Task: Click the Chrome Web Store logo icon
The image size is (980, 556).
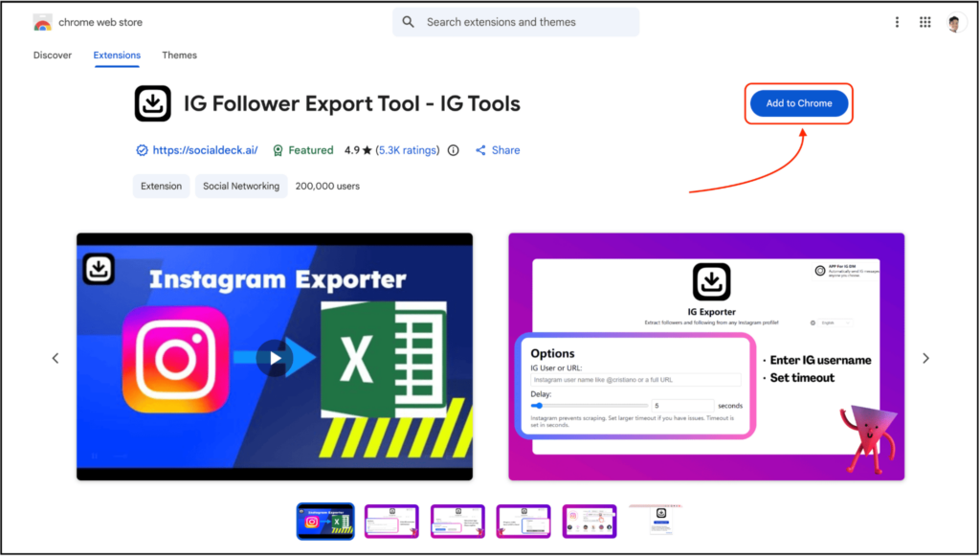Action: 42,21
